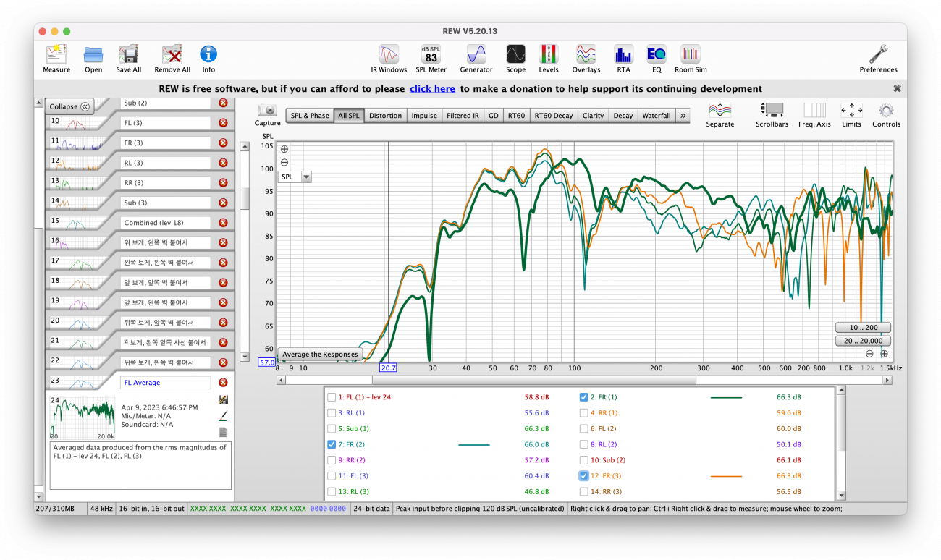The height and width of the screenshot is (560, 941).
Task: Switch to Waterfall tab
Action: [x=657, y=116]
